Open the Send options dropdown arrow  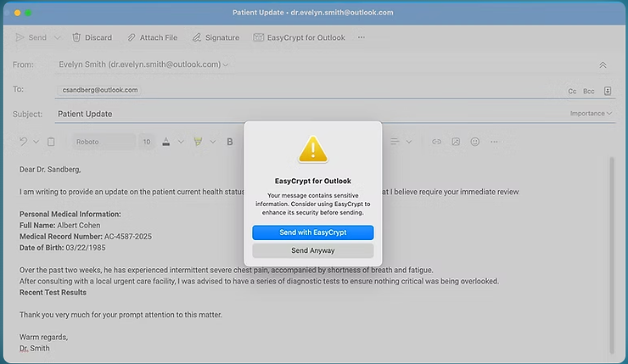point(57,37)
